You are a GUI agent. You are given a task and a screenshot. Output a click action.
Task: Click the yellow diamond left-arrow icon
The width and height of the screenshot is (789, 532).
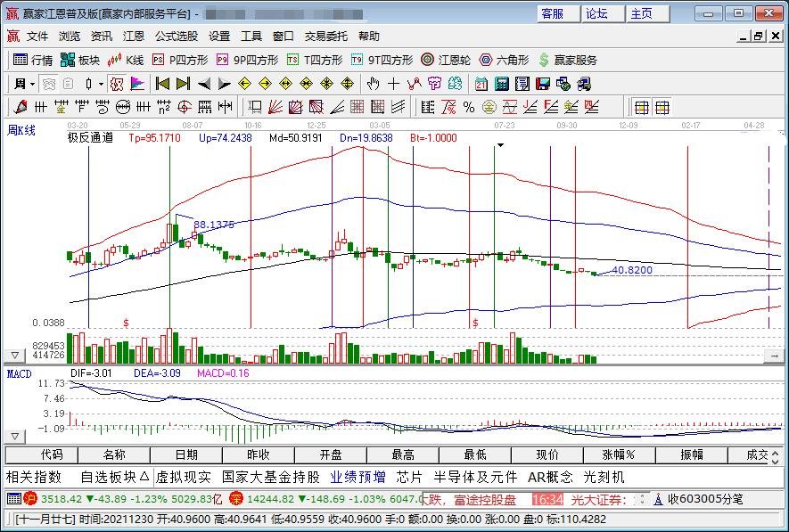pos(245,84)
